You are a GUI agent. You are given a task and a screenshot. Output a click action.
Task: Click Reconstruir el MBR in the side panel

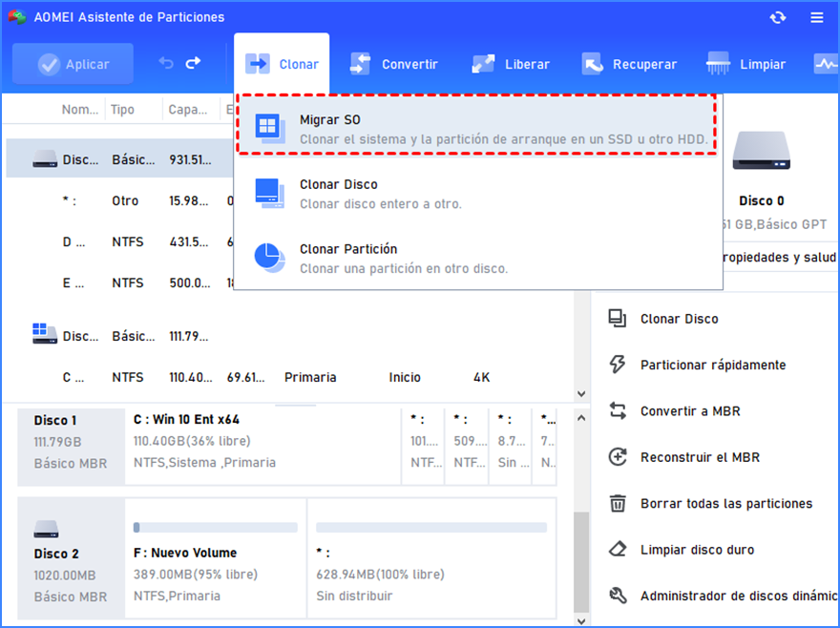tap(701, 457)
